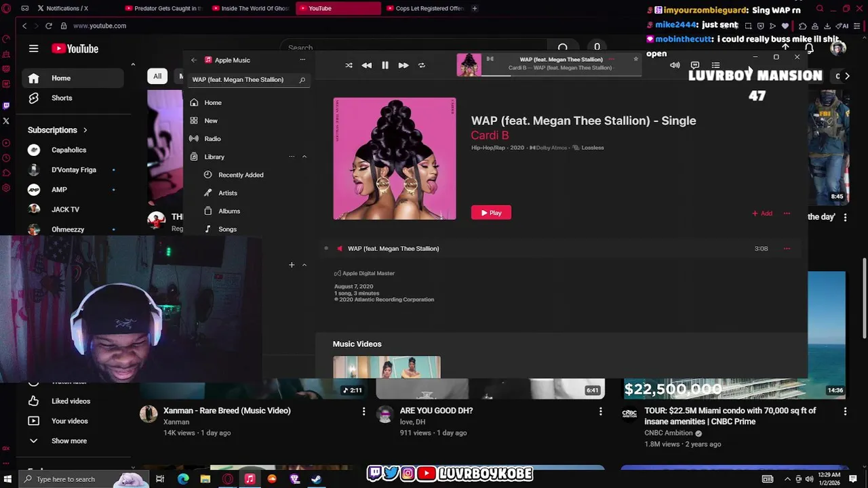
Task: Open album more options beside Add
Action: pyautogui.click(x=787, y=213)
